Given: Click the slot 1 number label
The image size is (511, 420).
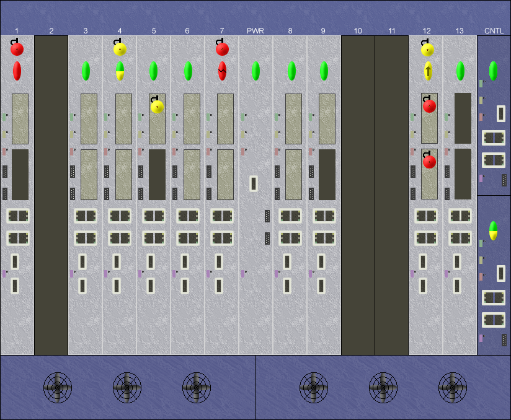Looking at the screenshot, I should pos(17,31).
